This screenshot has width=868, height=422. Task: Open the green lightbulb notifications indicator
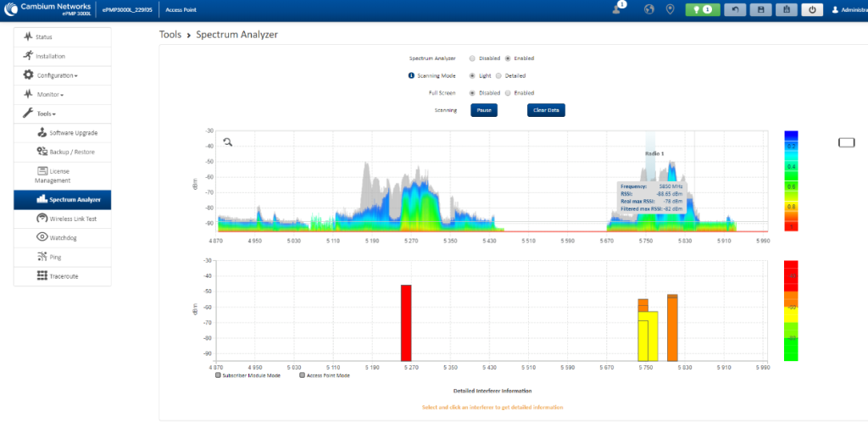702,9
